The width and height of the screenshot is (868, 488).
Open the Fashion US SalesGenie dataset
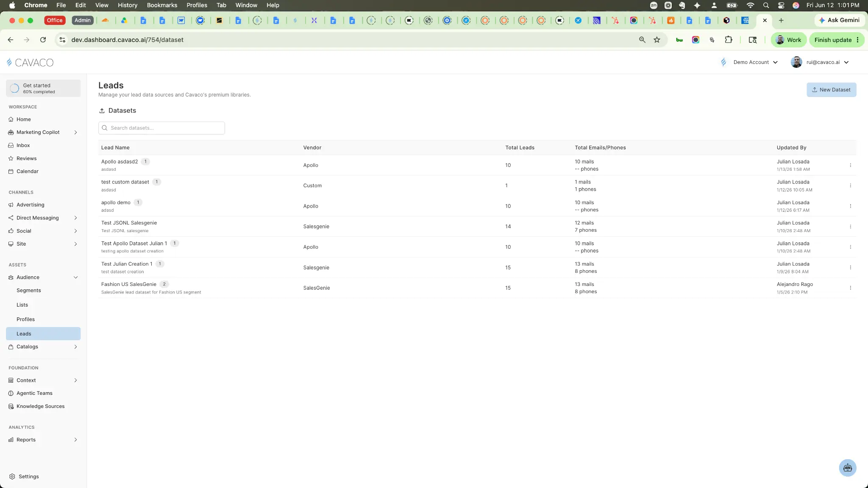(x=128, y=284)
